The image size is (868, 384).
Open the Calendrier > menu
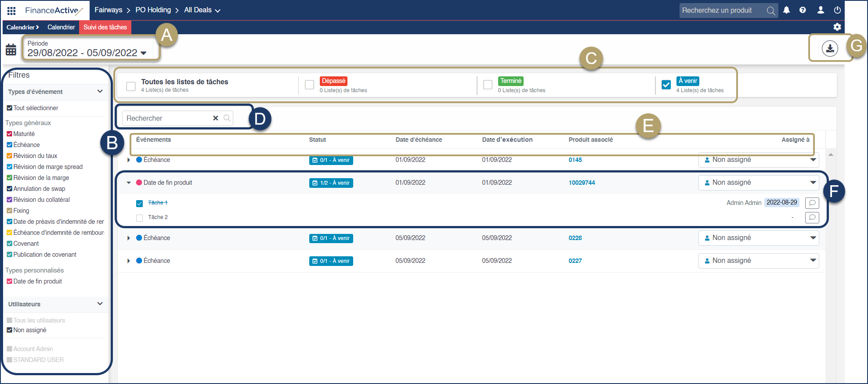[22, 27]
